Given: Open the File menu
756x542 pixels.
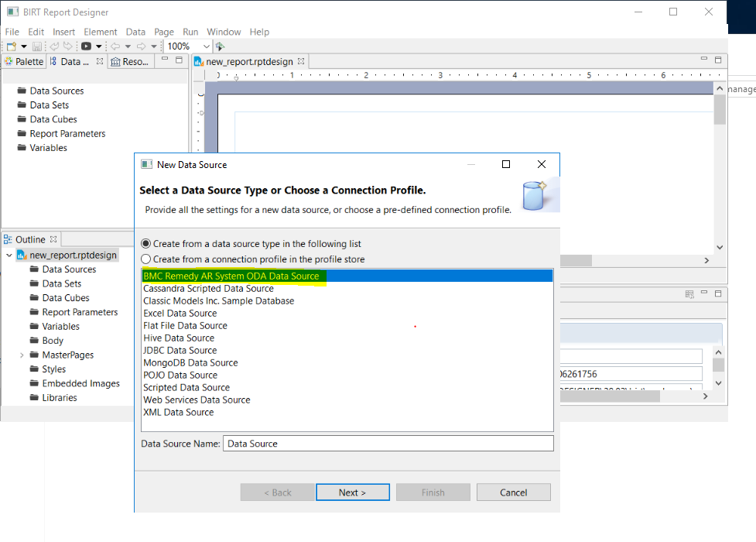Looking at the screenshot, I should point(12,32).
